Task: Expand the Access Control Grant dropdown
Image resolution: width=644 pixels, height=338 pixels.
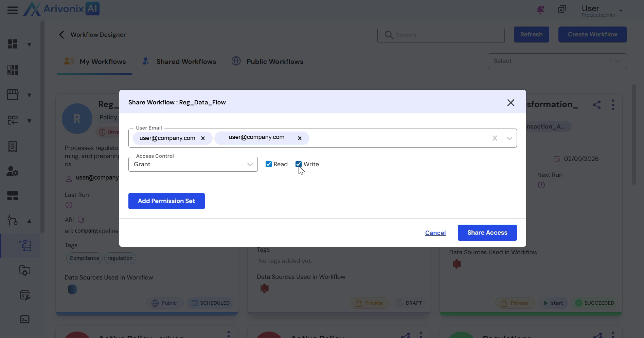Action: (250, 164)
